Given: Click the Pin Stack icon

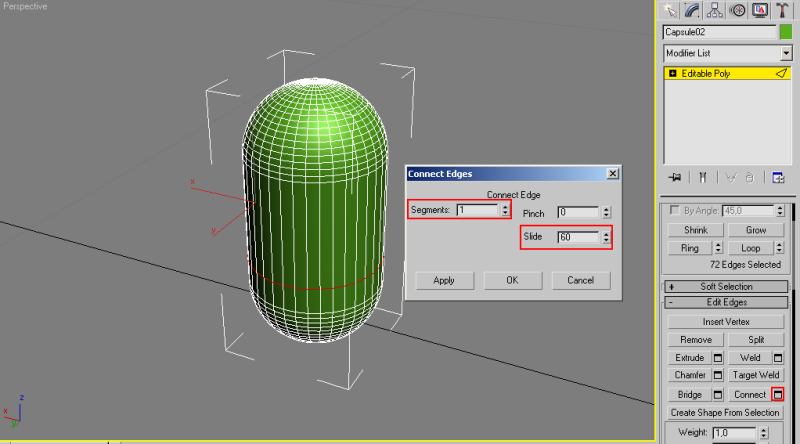Looking at the screenshot, I should pos(674,178).
